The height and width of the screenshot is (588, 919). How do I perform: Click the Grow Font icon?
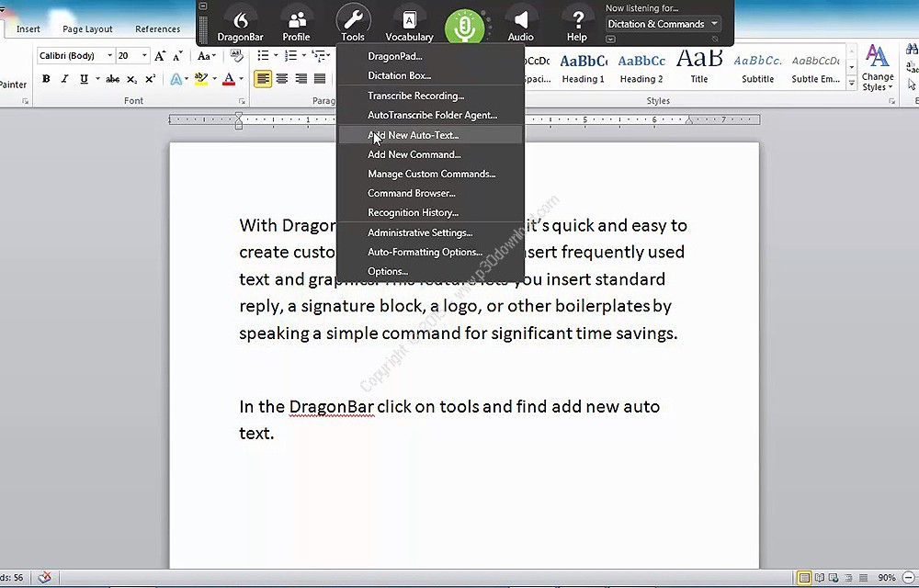[x=160, y=56]
